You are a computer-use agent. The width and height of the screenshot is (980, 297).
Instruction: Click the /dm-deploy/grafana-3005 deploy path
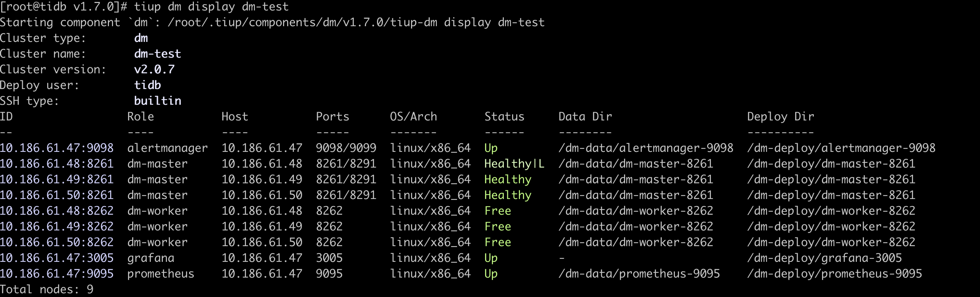(x=824, y=258)
